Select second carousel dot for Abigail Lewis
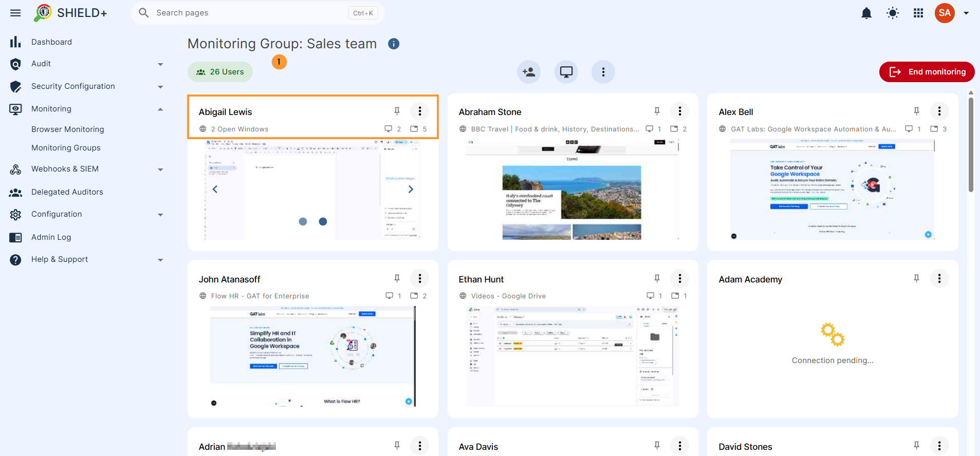The height and width of the screenshot is (456, 980). click(x=323, y=221)
